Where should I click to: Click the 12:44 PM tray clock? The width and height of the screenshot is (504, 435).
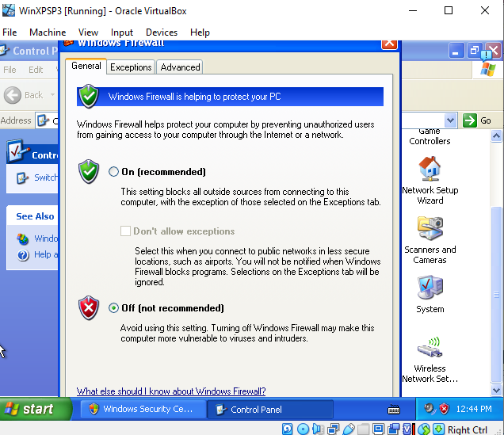tap(474, 409)
